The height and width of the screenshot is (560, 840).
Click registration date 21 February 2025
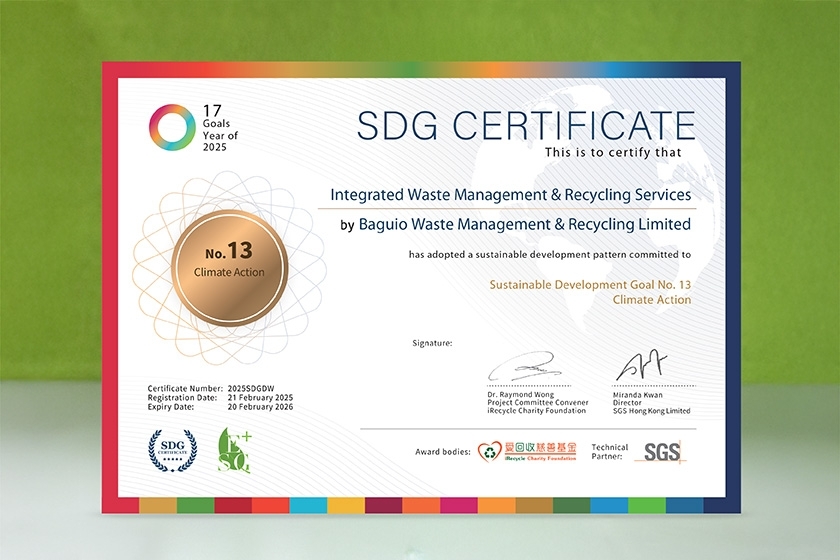[260, 398]
